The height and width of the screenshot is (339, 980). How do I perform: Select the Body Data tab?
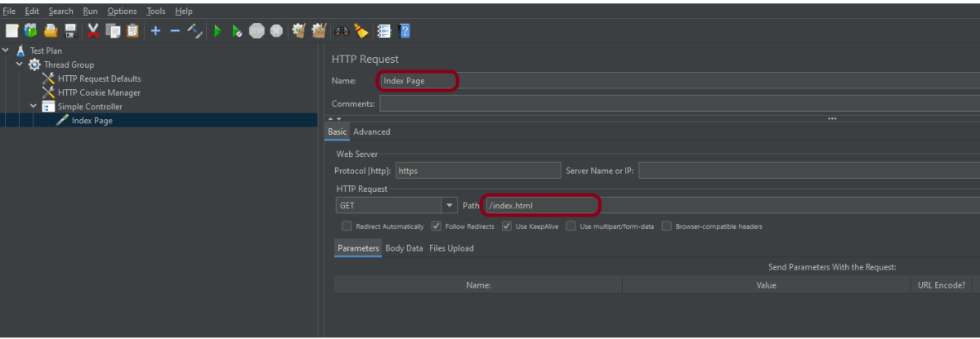(404, 248)
